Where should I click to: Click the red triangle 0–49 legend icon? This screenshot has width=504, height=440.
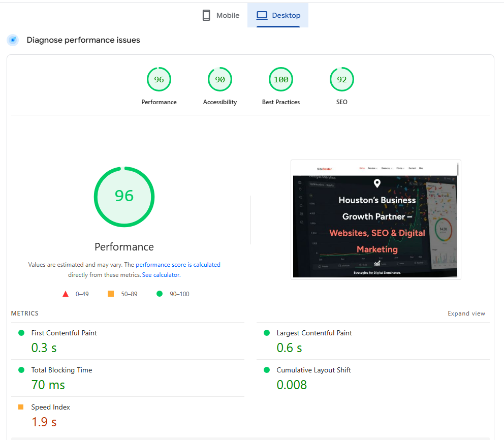(66, 294)
